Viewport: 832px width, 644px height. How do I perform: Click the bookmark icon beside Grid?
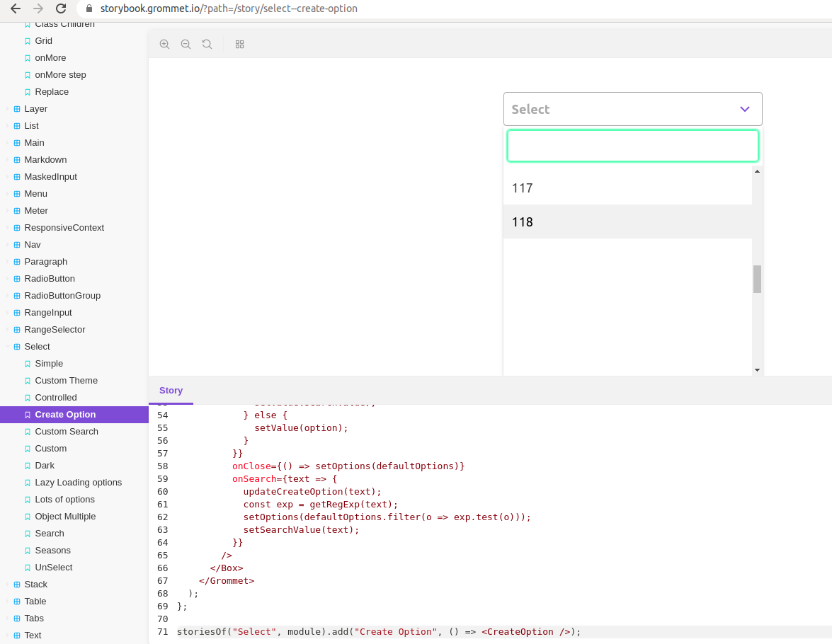click(28, 41)
